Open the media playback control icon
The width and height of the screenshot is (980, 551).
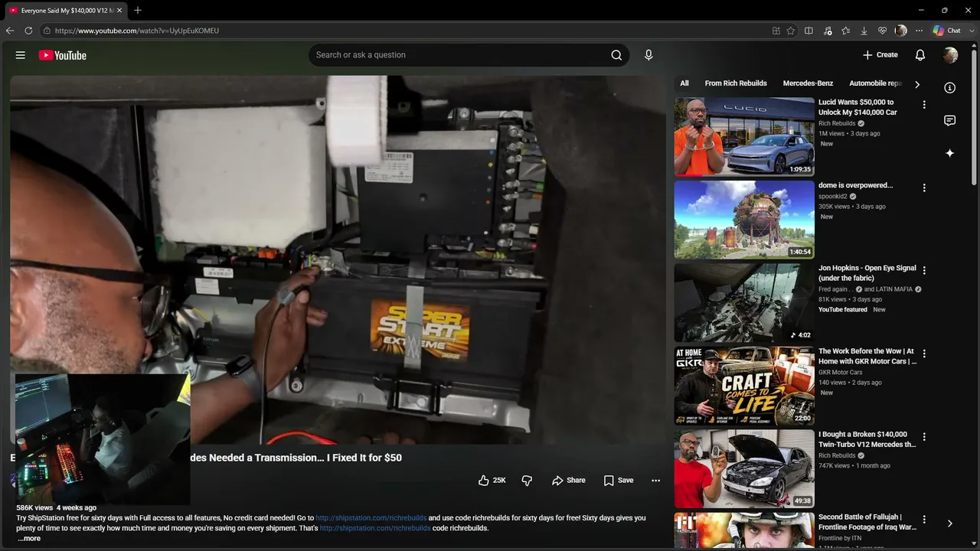point(828,31)
